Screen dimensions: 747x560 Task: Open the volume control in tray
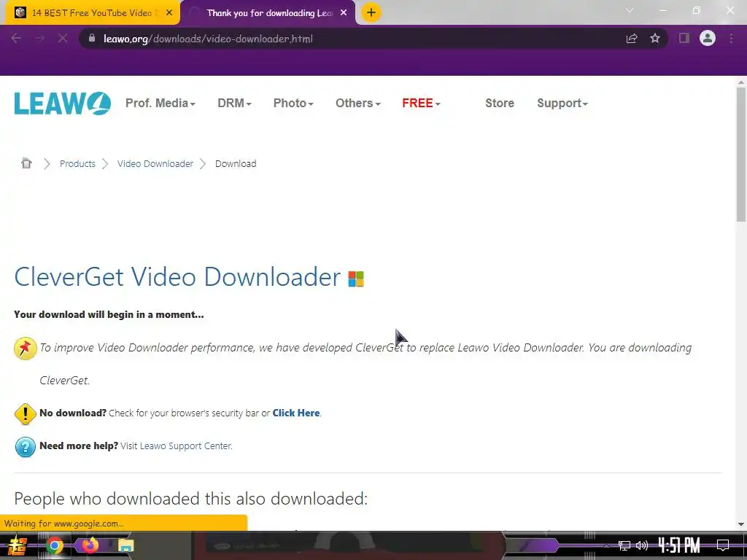tap(642, 545)
